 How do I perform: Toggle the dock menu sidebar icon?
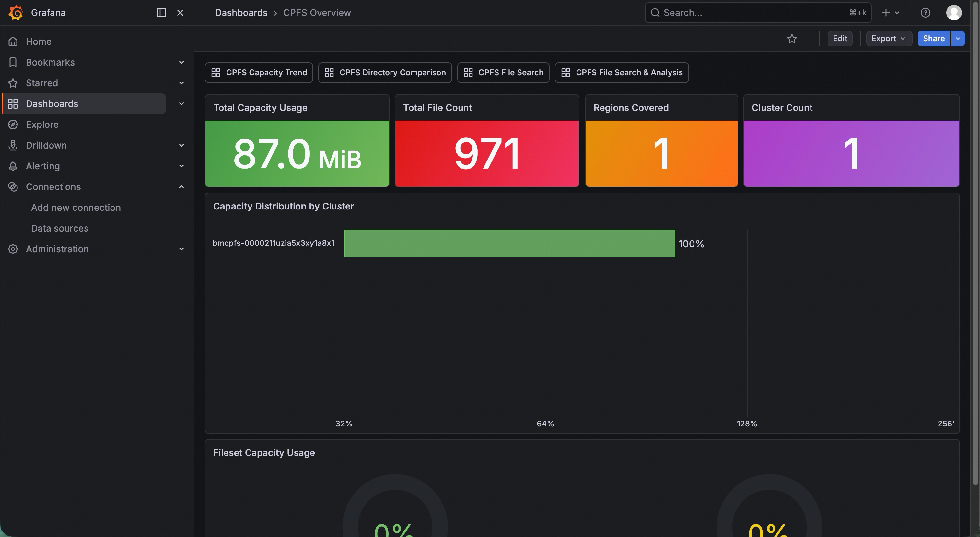(x=161, y=13)
